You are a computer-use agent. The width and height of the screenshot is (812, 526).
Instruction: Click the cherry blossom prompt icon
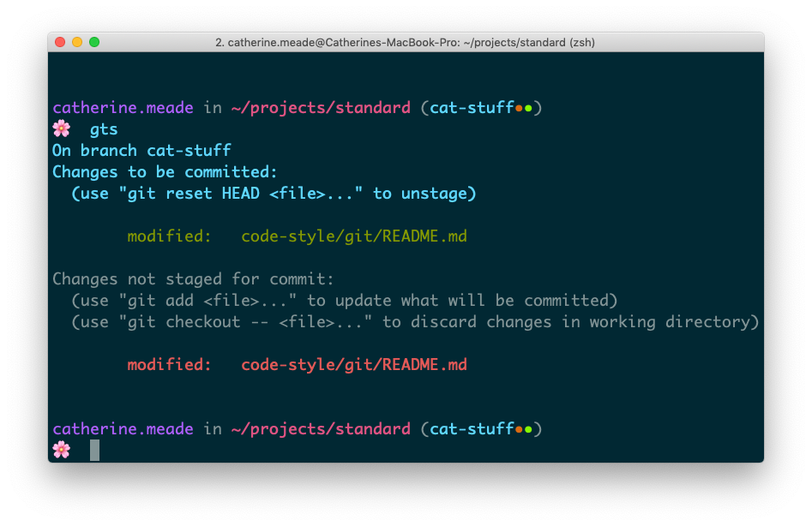[x=61, y=129]
